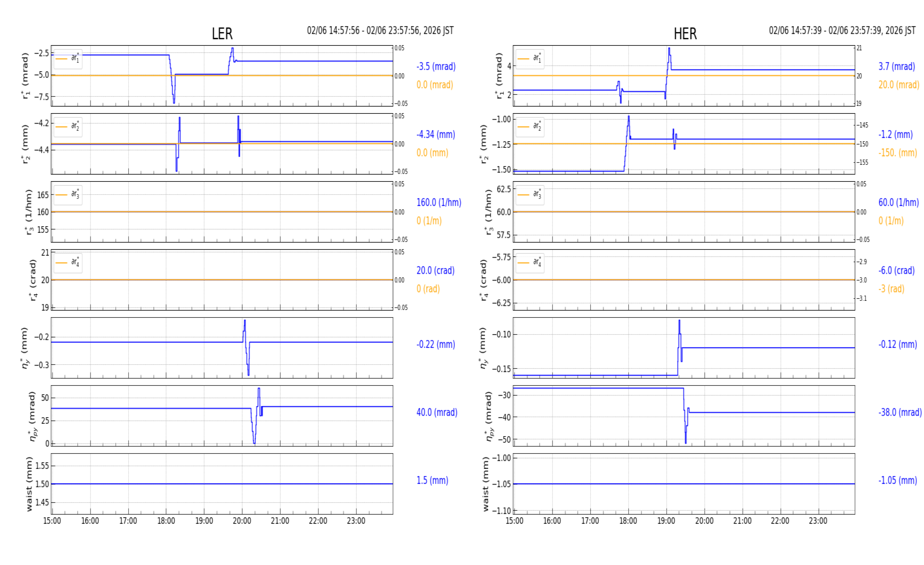This screenshot has height=565, width=924.
Task: Select the LER ηy* (mm) axis label
Action: 26,348
